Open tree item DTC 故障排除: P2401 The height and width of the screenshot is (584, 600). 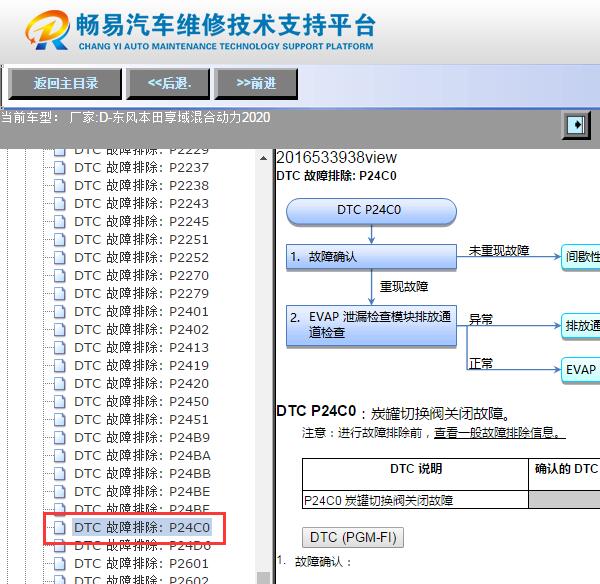(142, 312)
